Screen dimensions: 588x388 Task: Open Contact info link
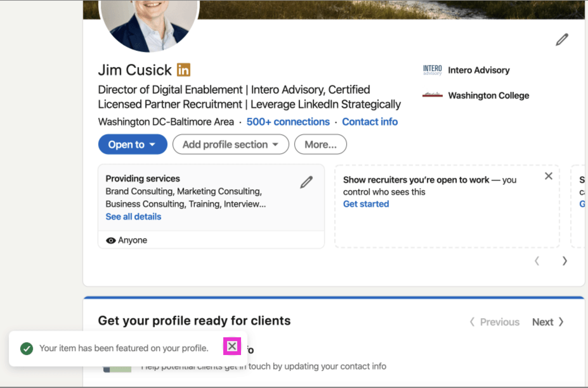coord(370,122)
